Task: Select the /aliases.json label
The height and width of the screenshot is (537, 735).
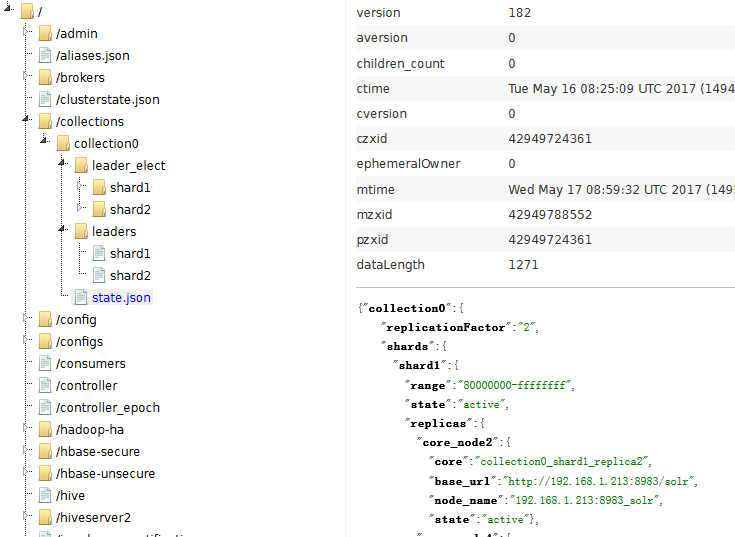Action: (92, 55)
